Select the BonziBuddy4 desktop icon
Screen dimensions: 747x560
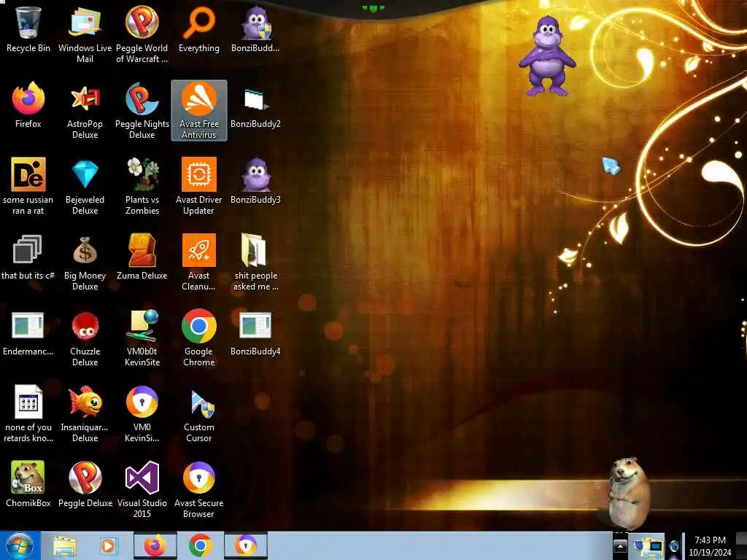pyautogui.click(x=256, y=333)
